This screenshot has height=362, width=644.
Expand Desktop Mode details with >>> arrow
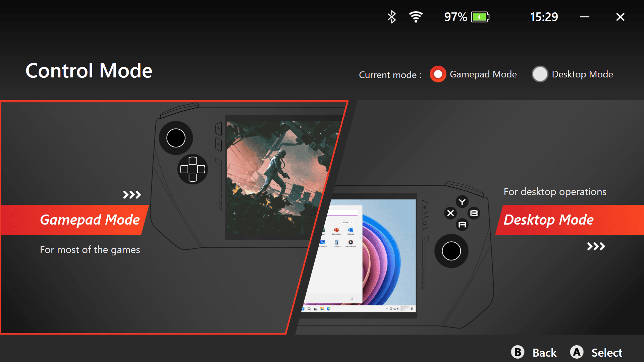(595, 246)
